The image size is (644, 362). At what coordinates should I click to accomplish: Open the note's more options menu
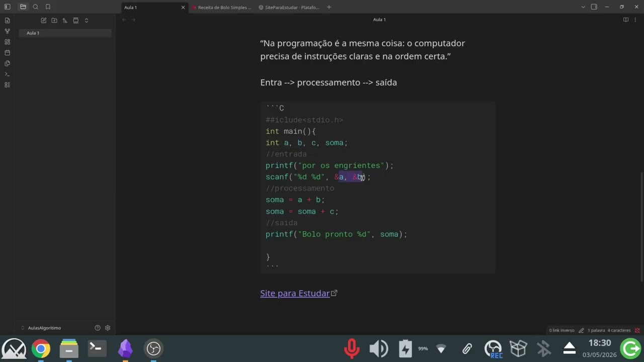click(x=636, y=20)
